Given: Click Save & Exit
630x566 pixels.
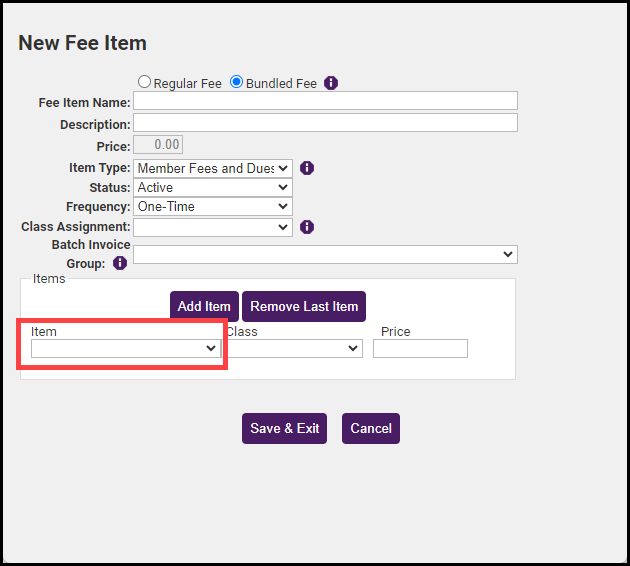Looking at the screenshot, I should [x=284, y=428].
